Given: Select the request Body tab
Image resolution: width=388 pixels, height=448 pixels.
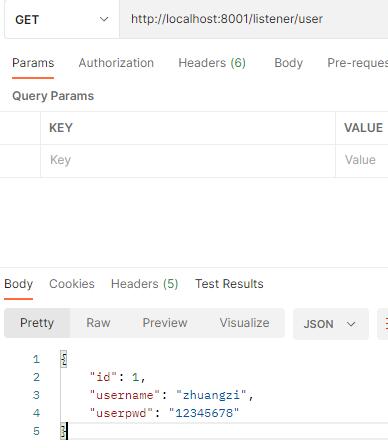Looking at the screenshot, I should tap(288, 63).
